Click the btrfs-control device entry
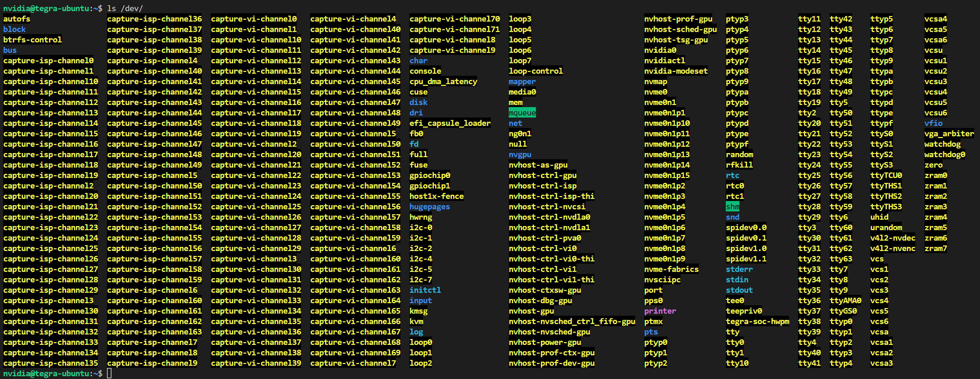This screenshot has height=379, width=980. tap(32, 40)
